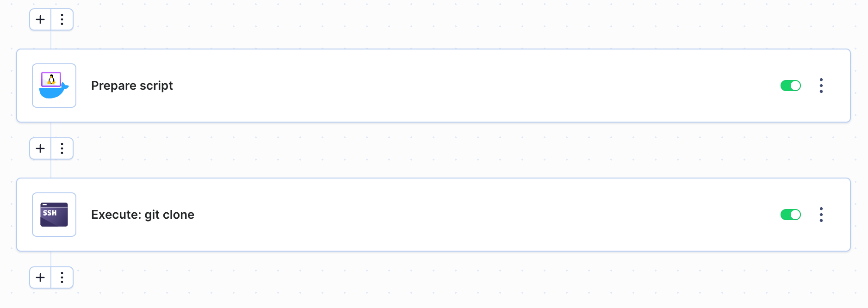Select the Execute: git clone action card
The image size is (868, 308).
[434, 215]
